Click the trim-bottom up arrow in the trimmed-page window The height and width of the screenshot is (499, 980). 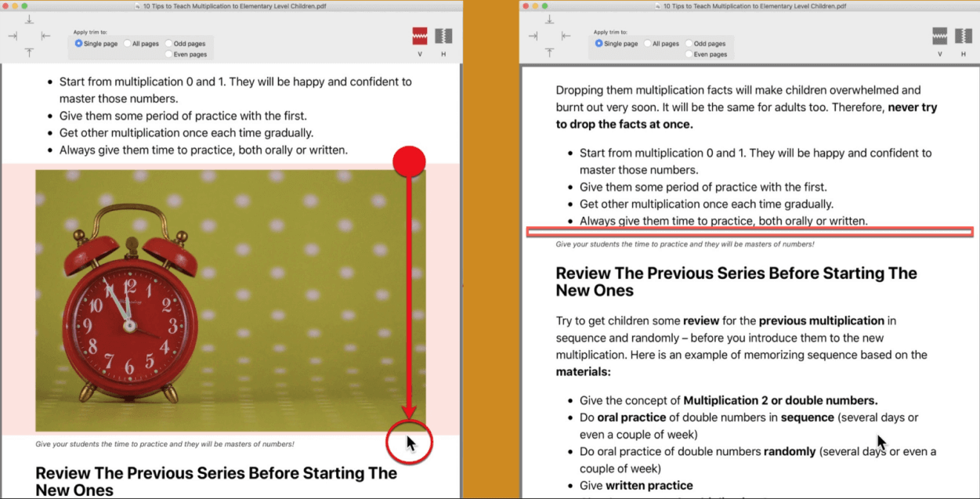point(549,52)
